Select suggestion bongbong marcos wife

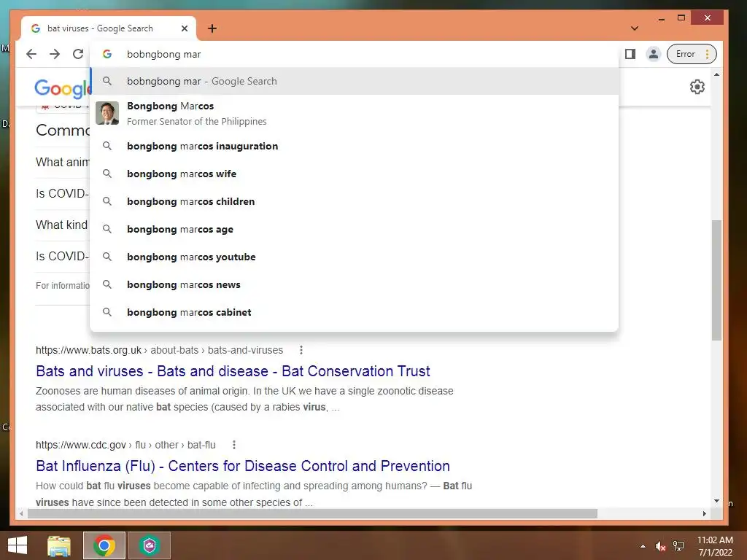[355, 174]
